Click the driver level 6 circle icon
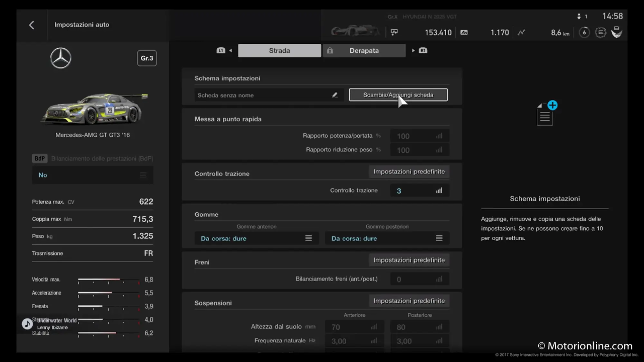 [584, 32]
